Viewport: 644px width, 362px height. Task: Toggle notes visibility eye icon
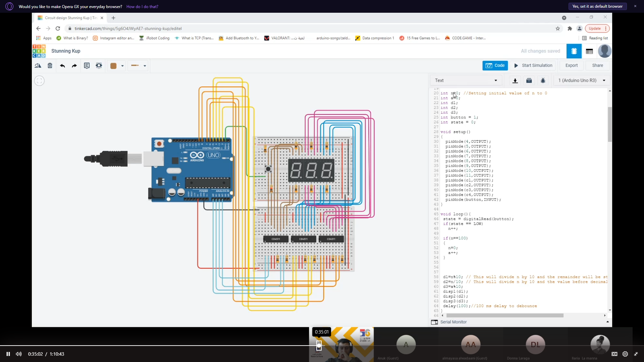pos(99,66)
